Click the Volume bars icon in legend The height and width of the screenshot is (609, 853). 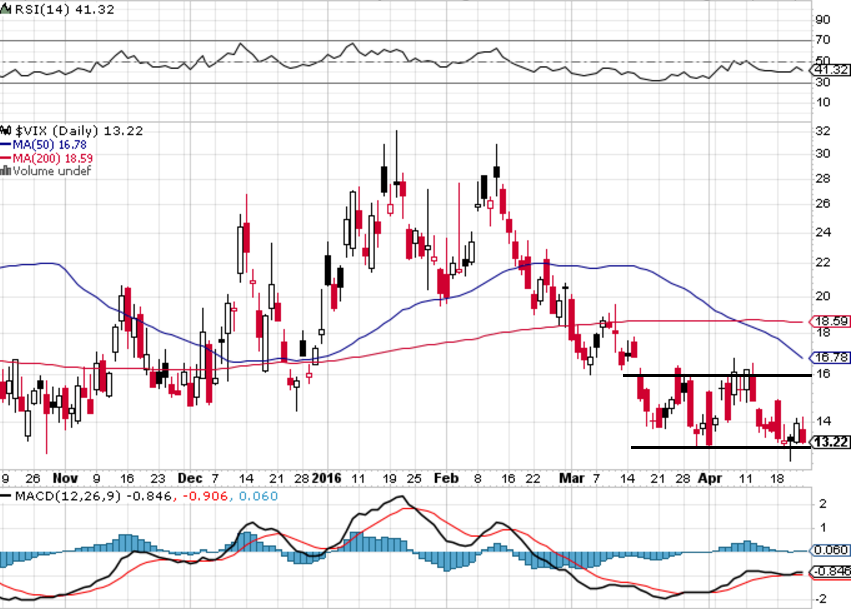pyautogui.click(x=6, y=171)
